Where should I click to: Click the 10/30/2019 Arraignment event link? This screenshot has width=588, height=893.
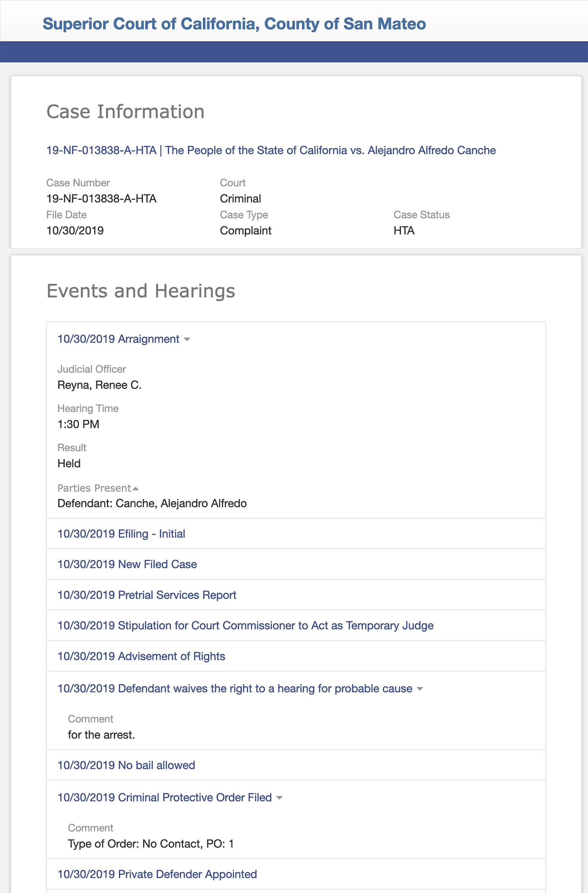(x=118, y=339)
